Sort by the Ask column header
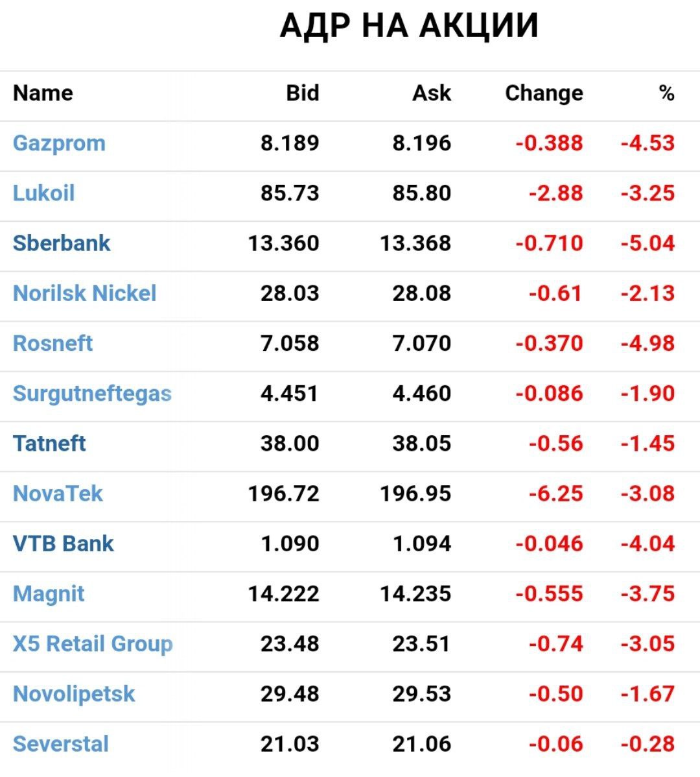 (x=432, y=93)
